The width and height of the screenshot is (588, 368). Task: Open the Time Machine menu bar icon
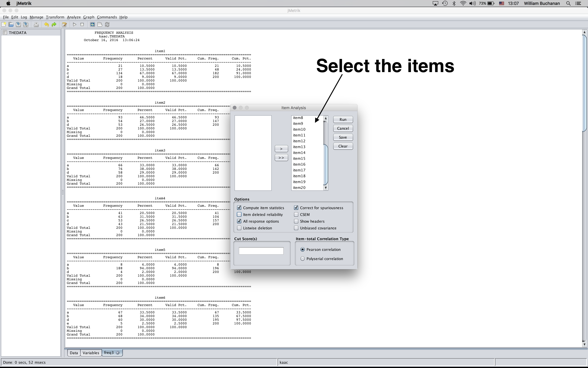(445, 3)
